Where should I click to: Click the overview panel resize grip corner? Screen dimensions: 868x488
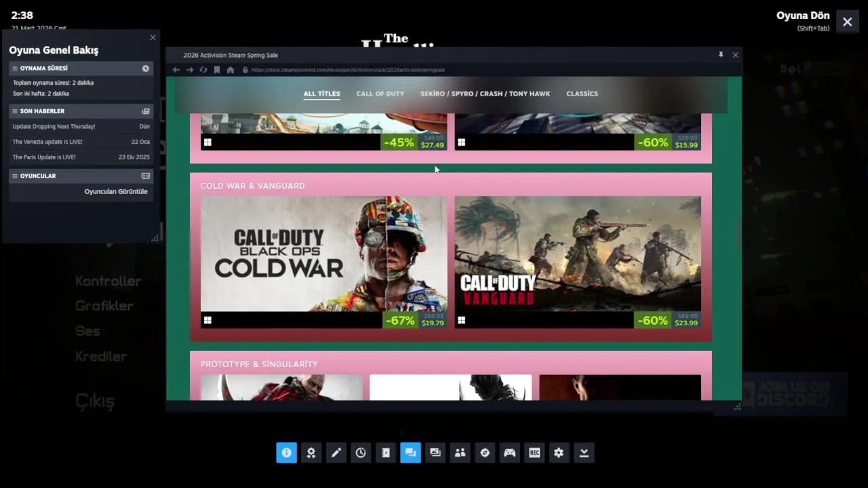click(155, 238)
